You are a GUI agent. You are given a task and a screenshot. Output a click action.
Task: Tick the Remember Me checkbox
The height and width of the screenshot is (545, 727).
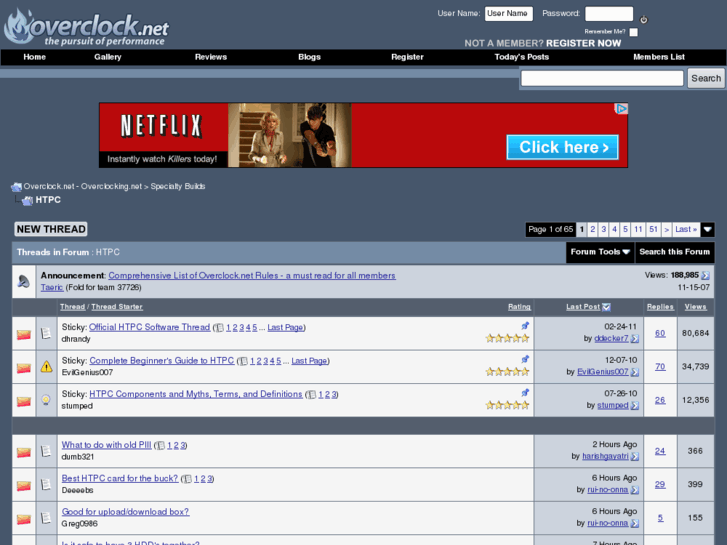click(x=633, y=32)
